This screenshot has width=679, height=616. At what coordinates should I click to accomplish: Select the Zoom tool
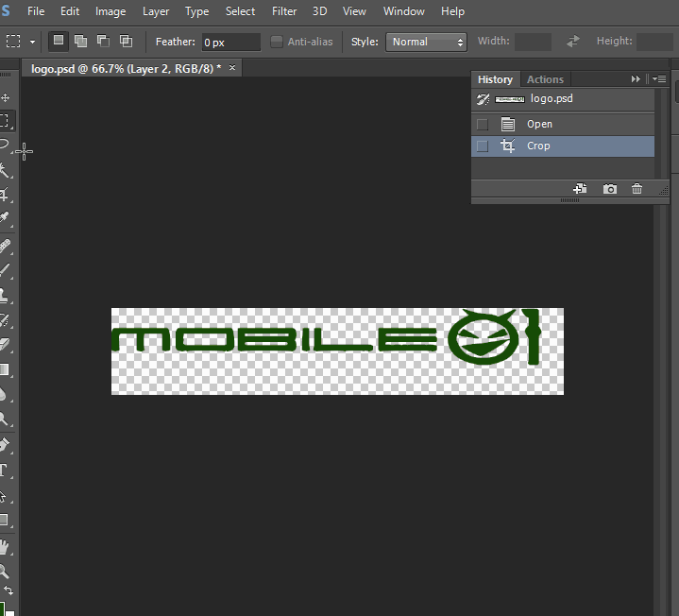5,571
